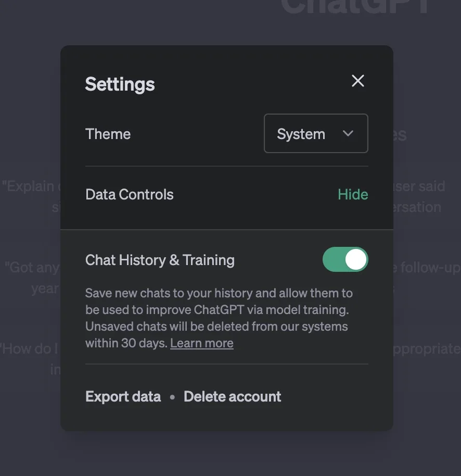Viewport: 461px width, 476px height.
Task: Hide the Data Controls section
Action: (x=353, y=194)
